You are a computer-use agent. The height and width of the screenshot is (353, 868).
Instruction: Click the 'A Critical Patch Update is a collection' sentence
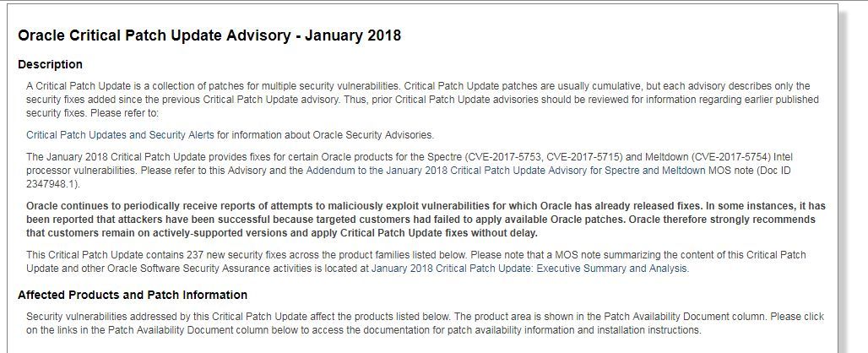(213, 86)
